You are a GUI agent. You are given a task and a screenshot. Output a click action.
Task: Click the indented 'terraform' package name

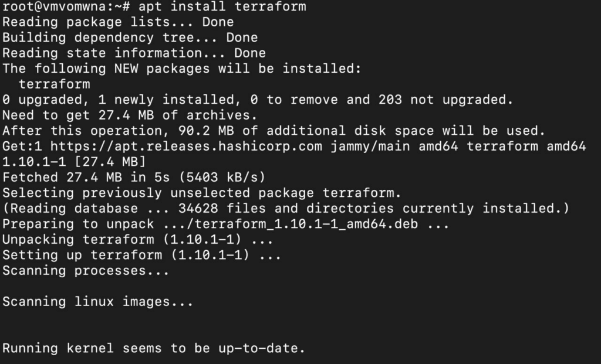tap(54, 84)
